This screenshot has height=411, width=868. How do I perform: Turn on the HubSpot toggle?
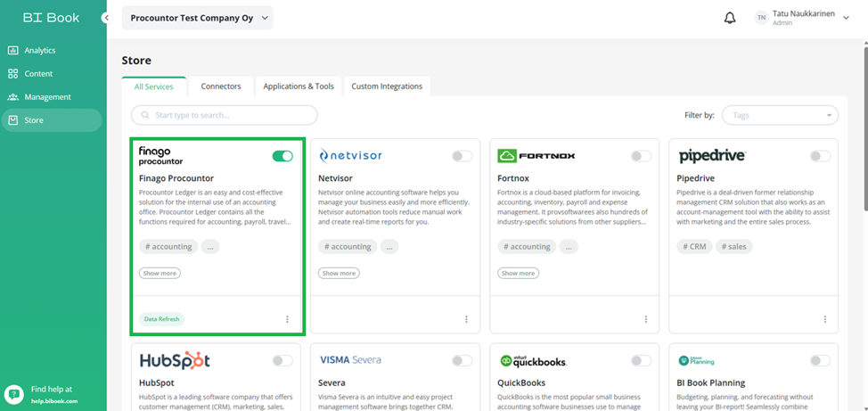[x=283, y=360]
